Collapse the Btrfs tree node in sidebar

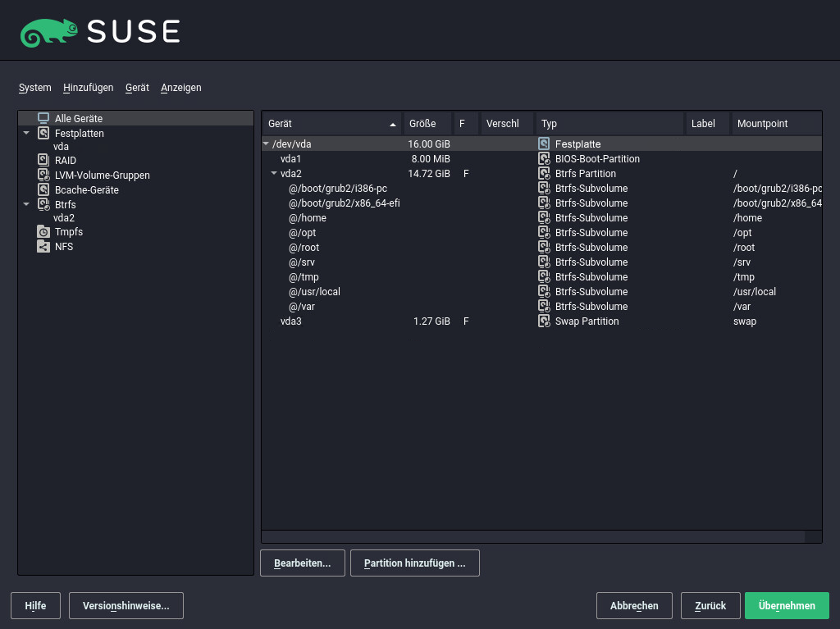pos(26,204)
